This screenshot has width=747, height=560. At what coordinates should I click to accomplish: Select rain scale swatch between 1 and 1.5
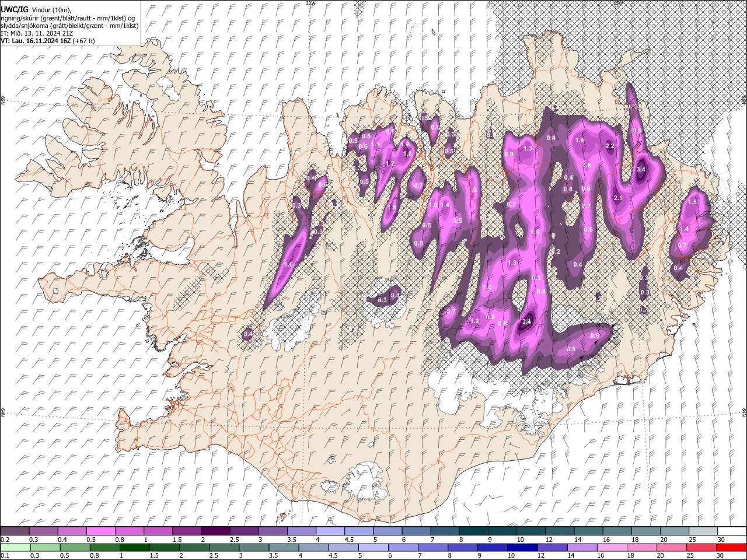tap(135, 547)
